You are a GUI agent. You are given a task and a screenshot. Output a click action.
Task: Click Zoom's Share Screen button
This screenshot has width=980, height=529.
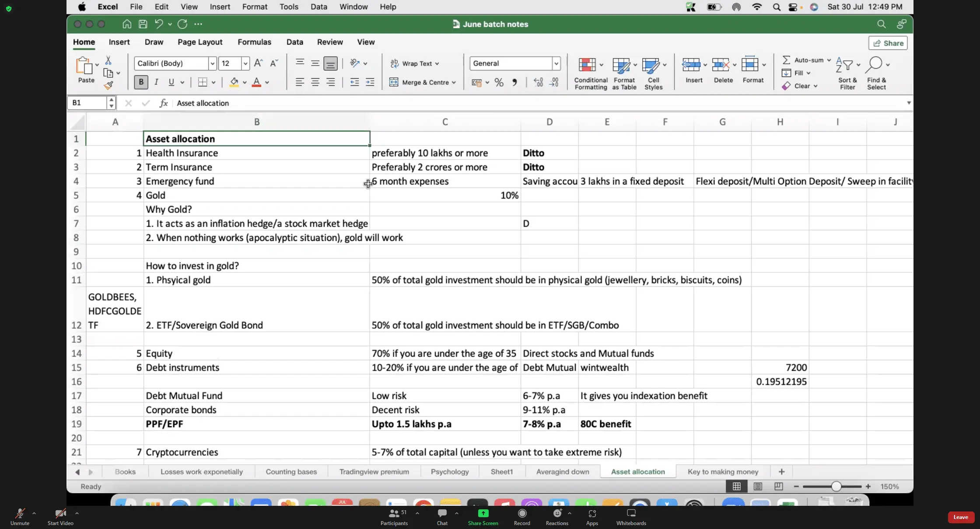(483, 516)
